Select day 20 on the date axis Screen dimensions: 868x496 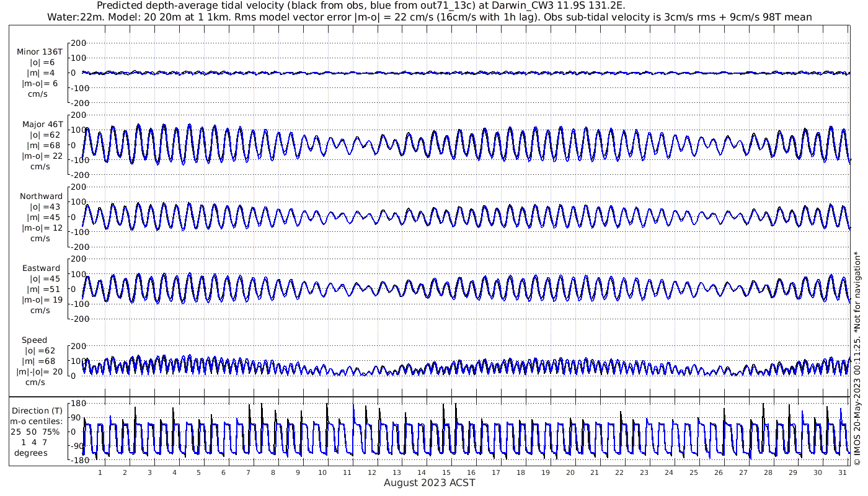coord(570,472)
